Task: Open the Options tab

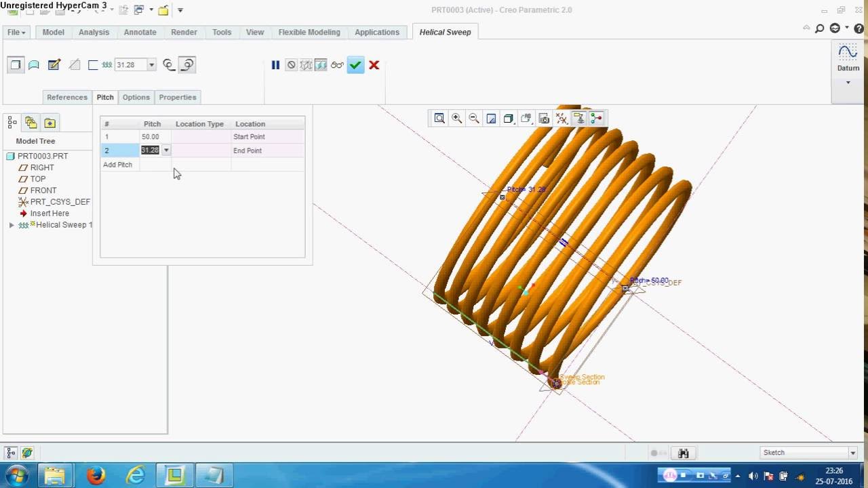Action: 136,97
